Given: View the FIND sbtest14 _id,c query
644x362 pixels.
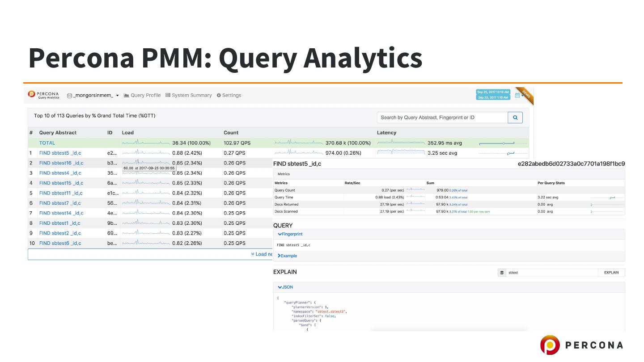Looking at the screenshot, I should pos(61,213).
